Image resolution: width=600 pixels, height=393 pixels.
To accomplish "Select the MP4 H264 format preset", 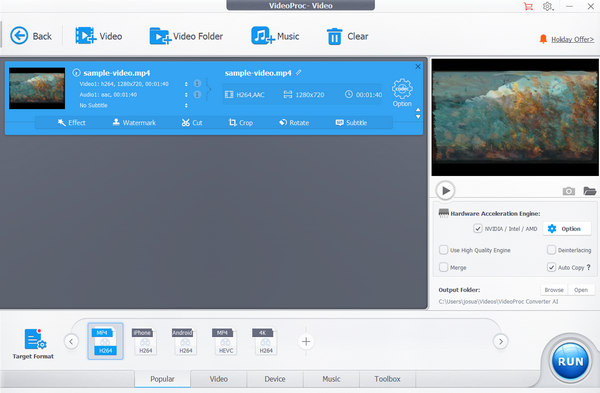I will (105, 341).
